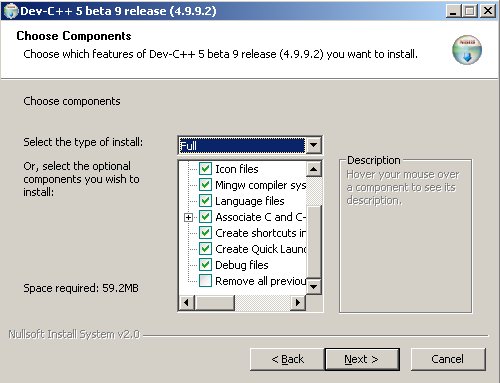
Task: Click the component list scroll down arrow
Action: [313, 286]
